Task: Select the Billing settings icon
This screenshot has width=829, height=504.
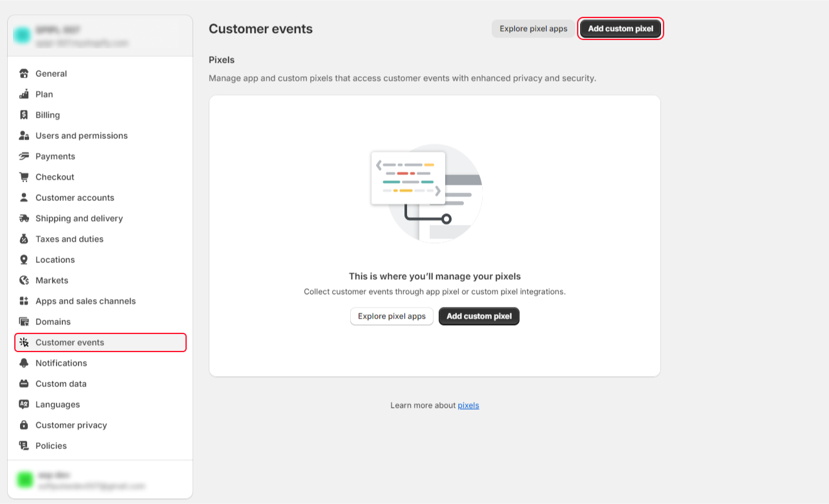Action: coord(25,114)
